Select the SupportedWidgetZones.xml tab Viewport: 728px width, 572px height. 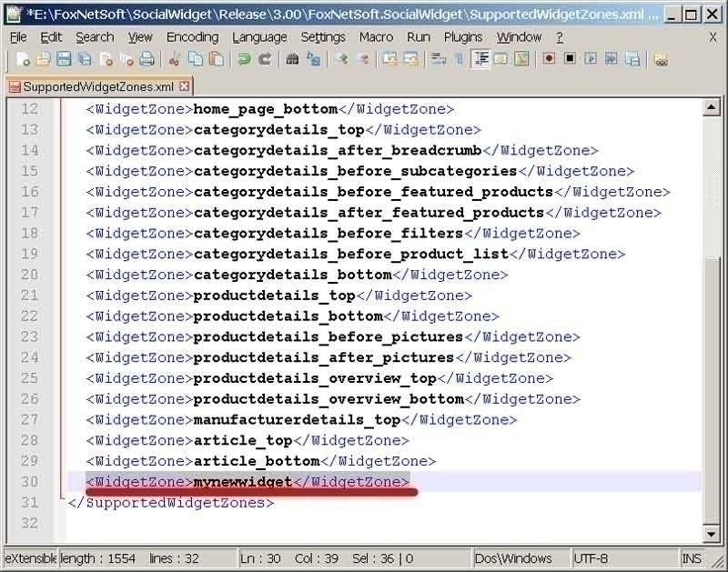pyautogui.click(x=98, y=86)
